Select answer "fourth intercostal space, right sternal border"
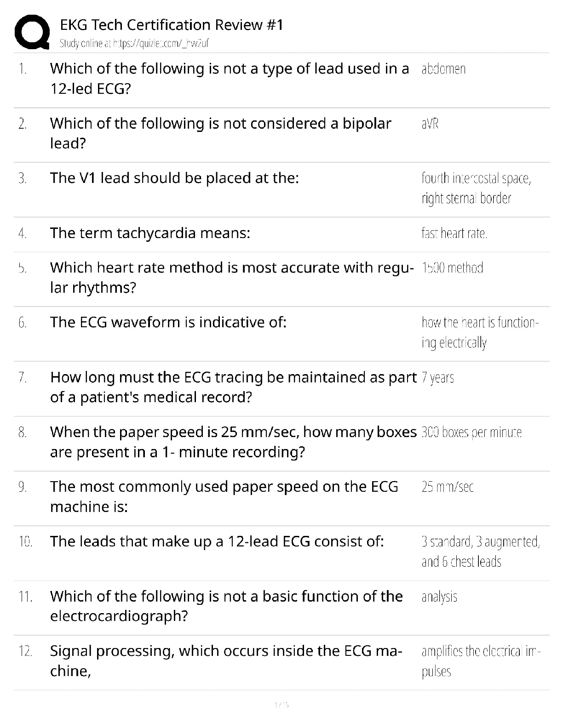Image resolution: width=563 pixels, height=728 pixels. click(476, 188)
